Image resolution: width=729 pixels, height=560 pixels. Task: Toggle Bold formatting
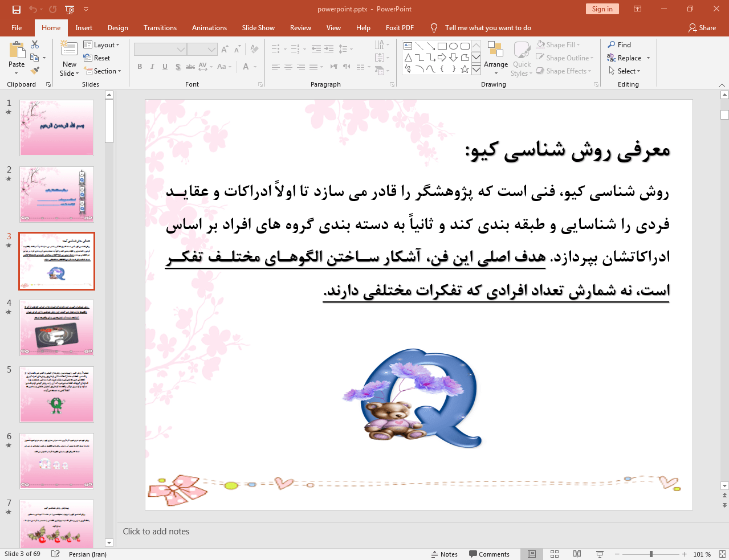click(140, 67)
